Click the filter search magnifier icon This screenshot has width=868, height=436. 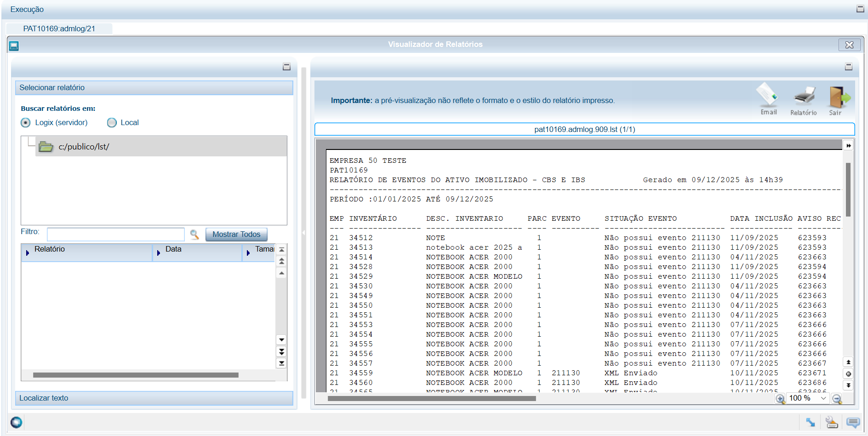[x=194, y=235]
